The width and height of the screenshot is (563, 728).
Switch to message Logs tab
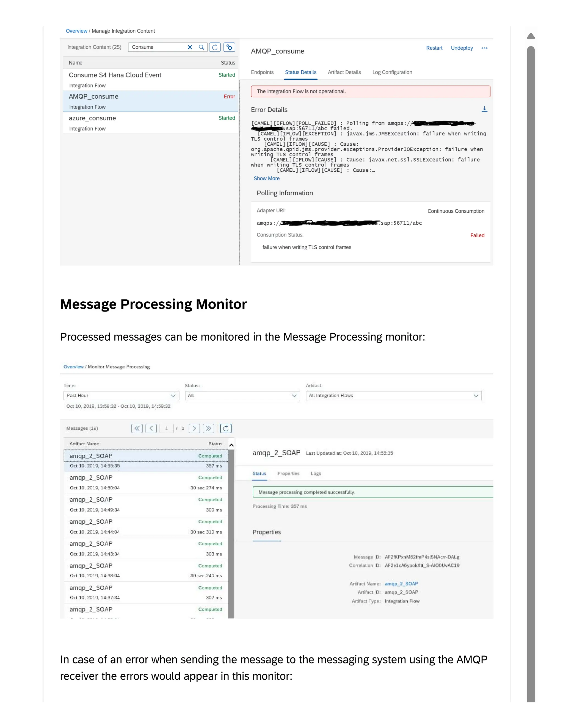click(316, 474)
